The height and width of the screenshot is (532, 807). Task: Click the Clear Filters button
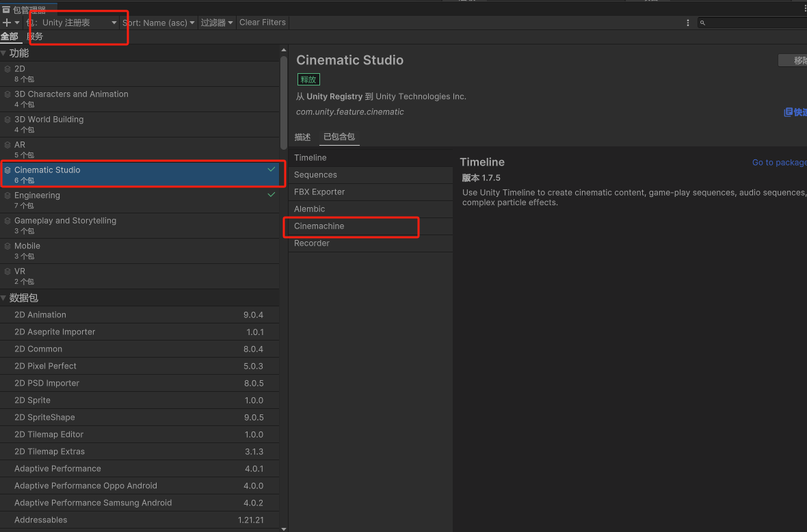click(263, 23)
